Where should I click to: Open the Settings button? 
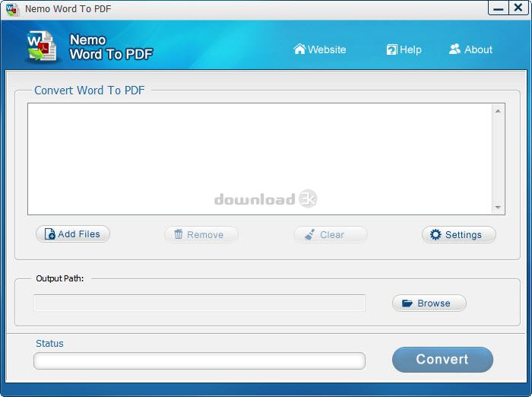459,235
